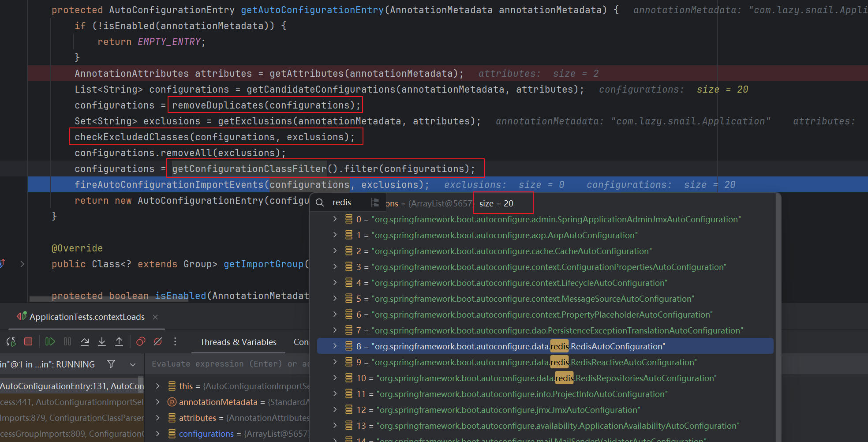This screenshot has width=868, height=442.
Task: Open the debugger's more options menu
Action: 175,341
